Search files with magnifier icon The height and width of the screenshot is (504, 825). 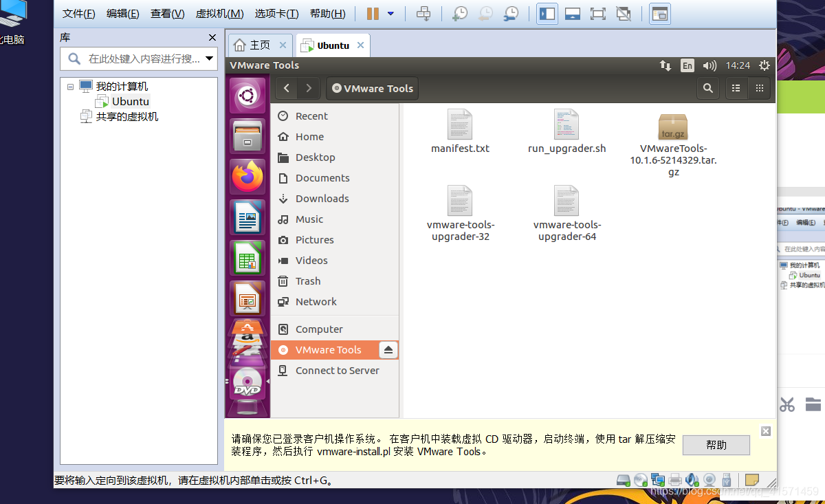(x=707, y=88)
